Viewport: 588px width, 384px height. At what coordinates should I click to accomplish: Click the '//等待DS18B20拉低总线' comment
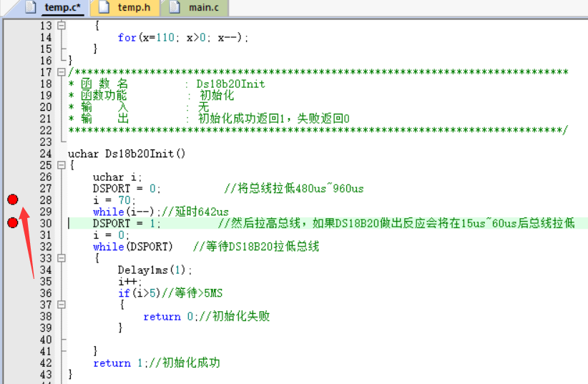[256, 247]
